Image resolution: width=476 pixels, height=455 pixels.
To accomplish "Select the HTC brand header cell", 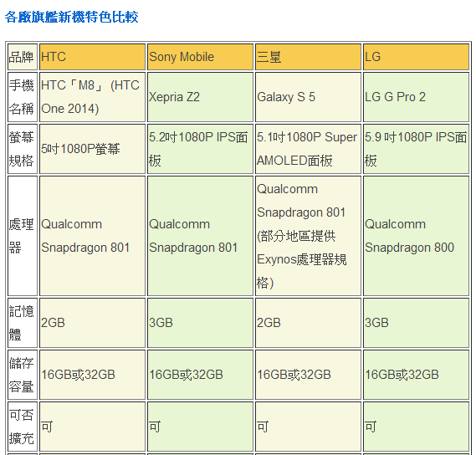I will pyautogui.click(x=92, y=57).
